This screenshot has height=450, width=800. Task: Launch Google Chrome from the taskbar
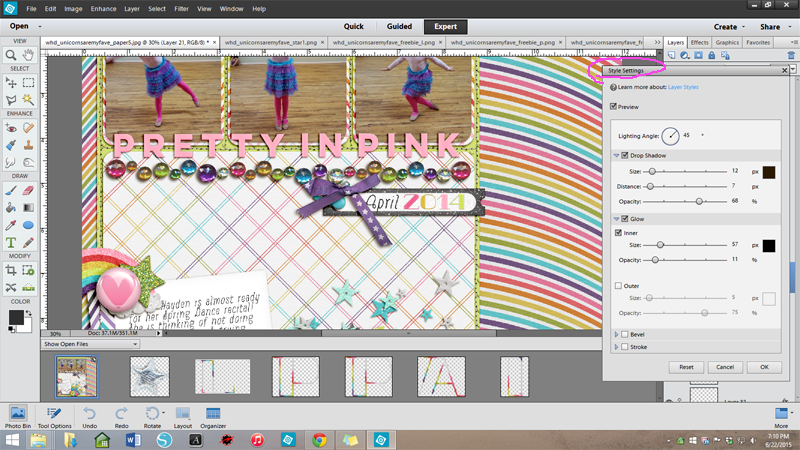(x=319, y=440)
